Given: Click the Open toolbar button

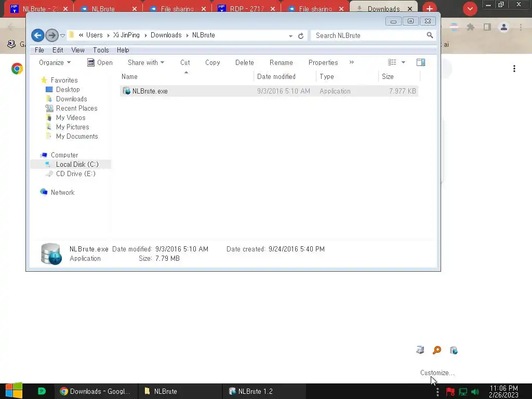Looking at the screenshot, I should (100, 62).
